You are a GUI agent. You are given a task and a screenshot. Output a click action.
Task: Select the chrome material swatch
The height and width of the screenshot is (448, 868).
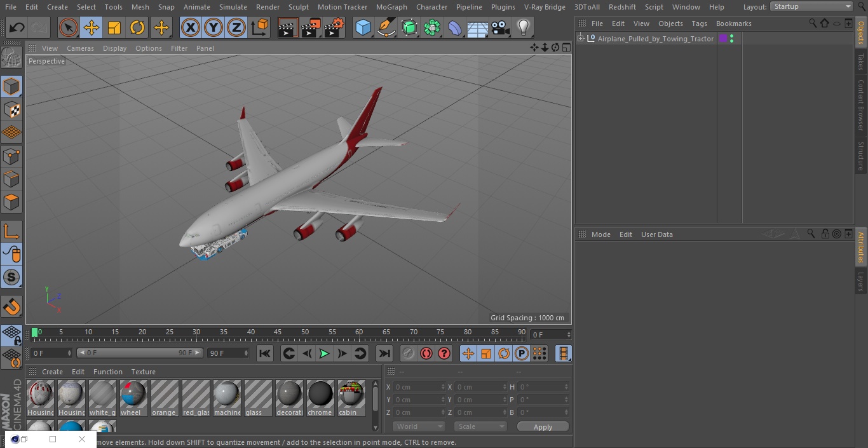point(320,398)
